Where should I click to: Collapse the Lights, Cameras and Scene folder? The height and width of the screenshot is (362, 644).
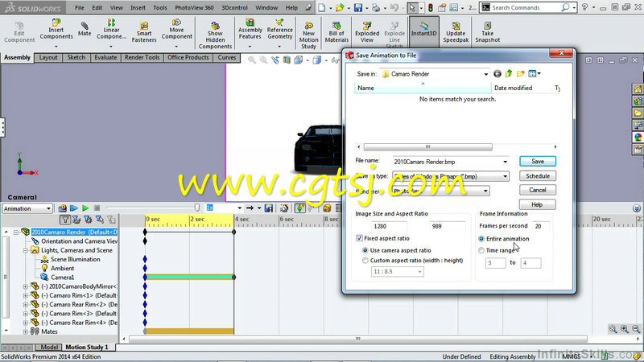[x=26, y=250]
